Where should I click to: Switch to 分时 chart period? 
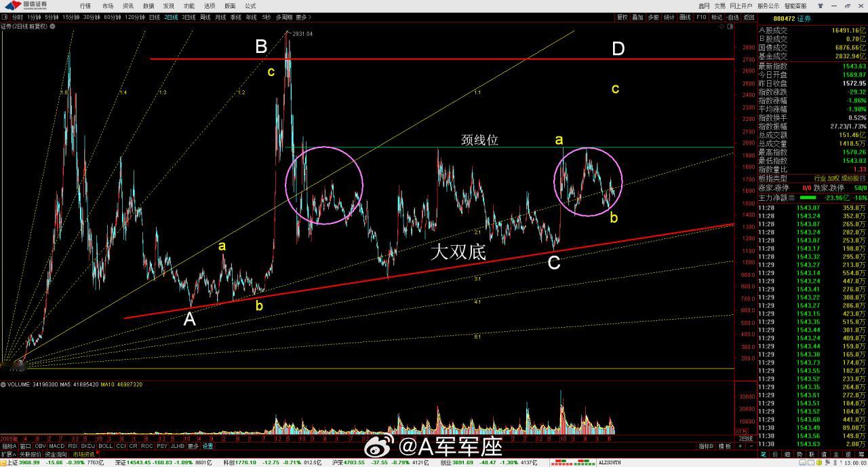[18, 17]
